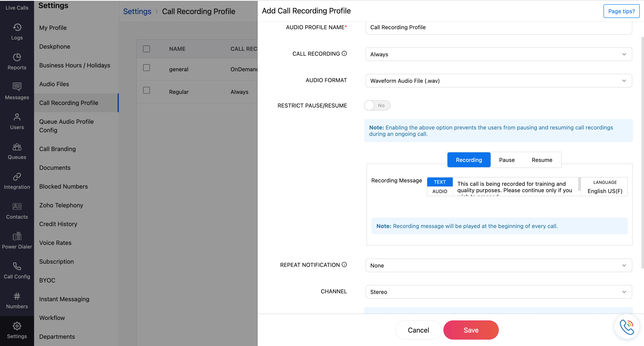Open Logs from the left sidebar
This screenshot has height=346, width=644.
(x=17, y=32)
